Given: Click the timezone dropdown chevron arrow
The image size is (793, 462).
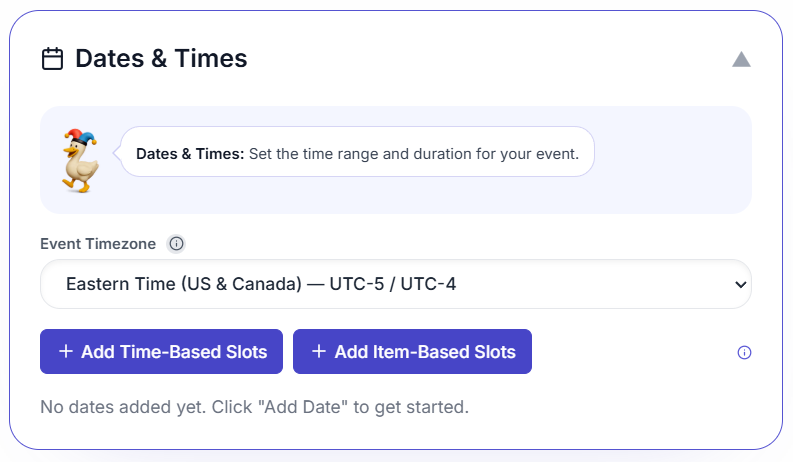Looking at the screenshot, I should (x=740, y=284).
